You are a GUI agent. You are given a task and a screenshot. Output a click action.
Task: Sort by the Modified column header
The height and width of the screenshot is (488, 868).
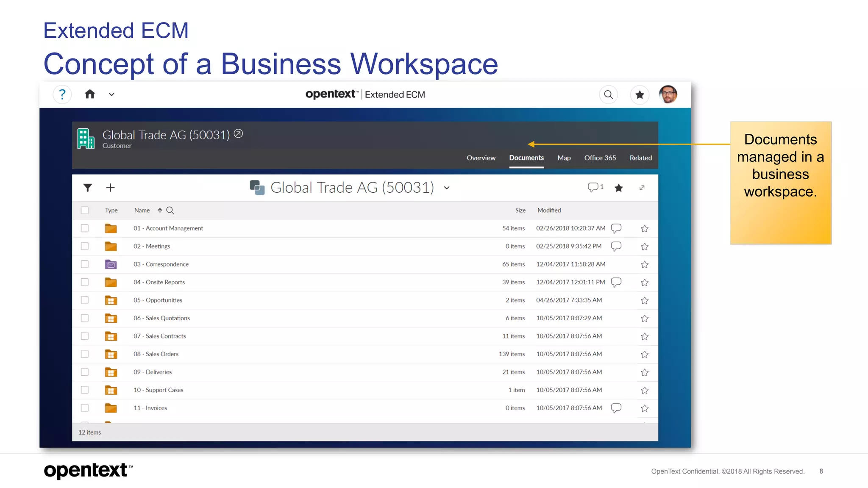[x=549, y=210]
